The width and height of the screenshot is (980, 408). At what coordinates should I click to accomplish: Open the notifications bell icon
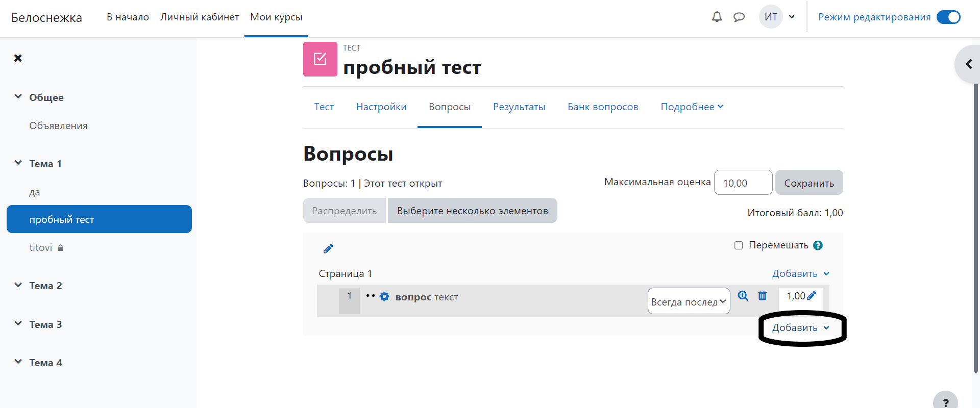click(x=717, y=17)
